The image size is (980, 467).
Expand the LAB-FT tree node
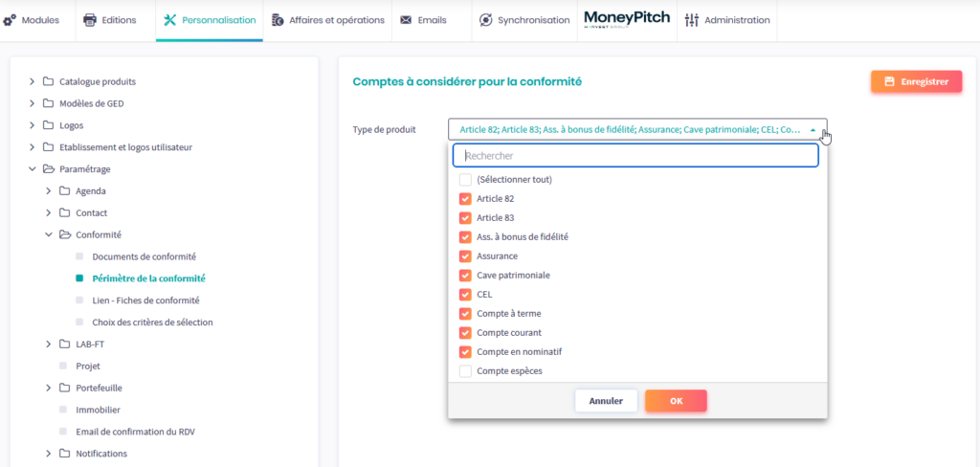point(49,344)
